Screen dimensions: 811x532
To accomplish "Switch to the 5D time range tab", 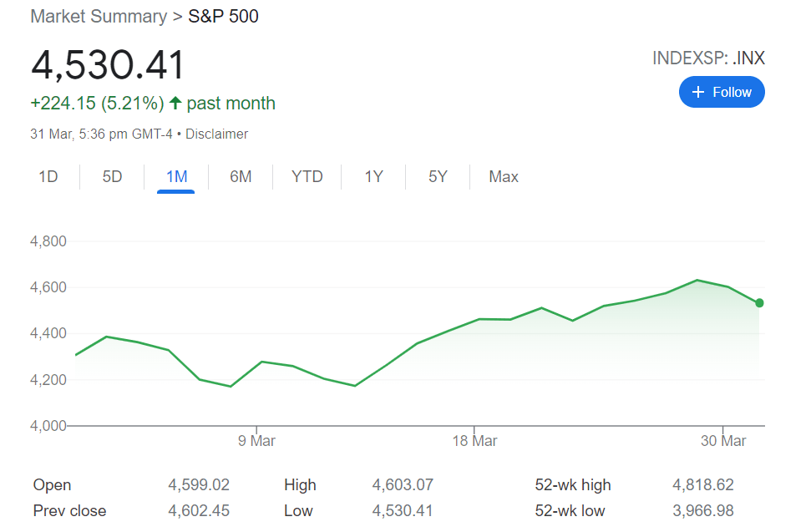I will (112, 177).
